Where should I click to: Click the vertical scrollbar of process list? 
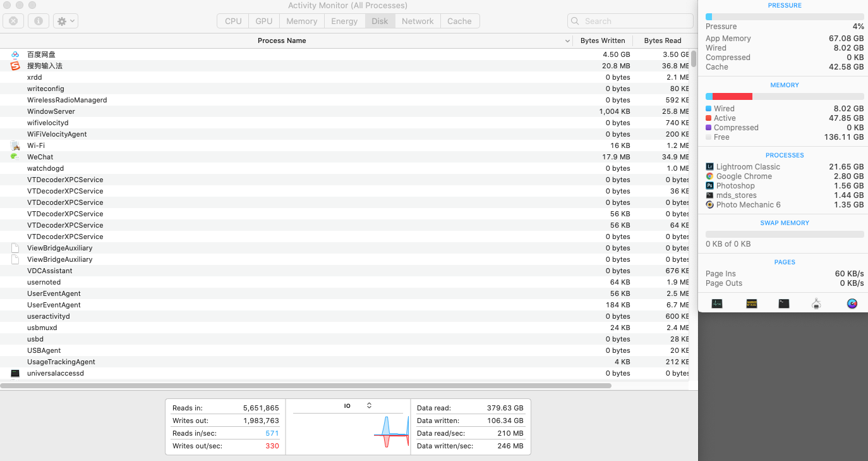point(694,59)
